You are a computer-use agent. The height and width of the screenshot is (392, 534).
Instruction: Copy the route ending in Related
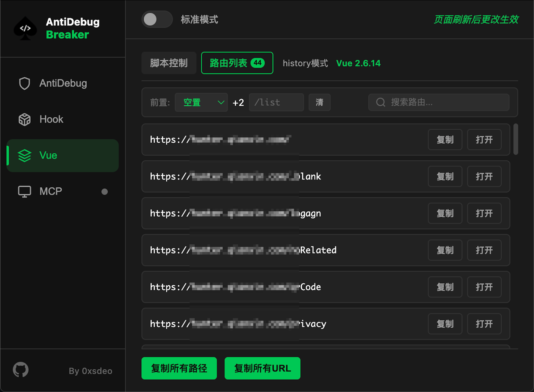coord(445,250)
